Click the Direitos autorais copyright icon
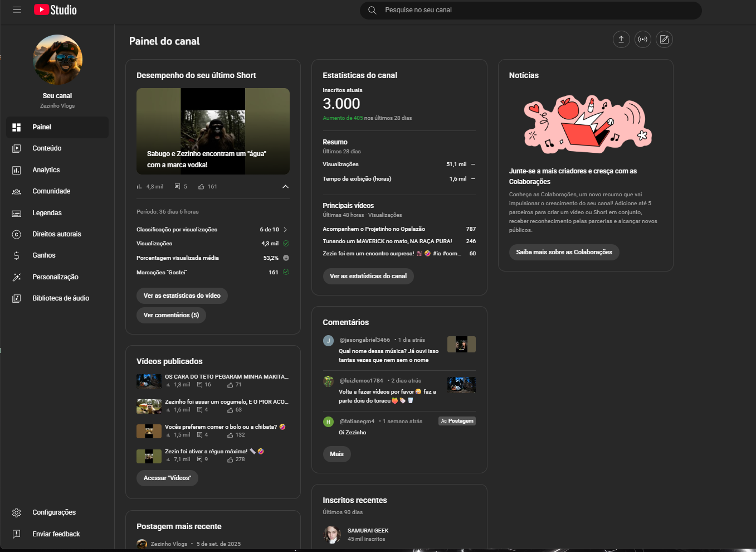This screenshot has width=756, height=552. coord(17,234)
